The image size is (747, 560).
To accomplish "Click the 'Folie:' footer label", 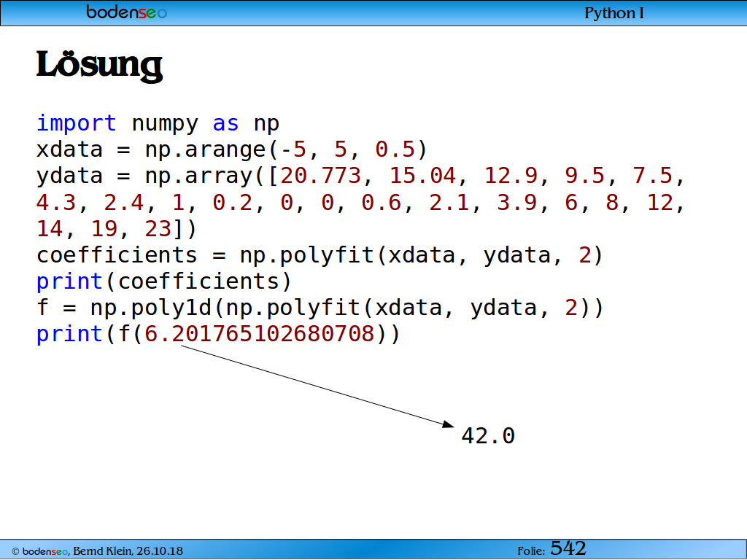I will point(531,551).
